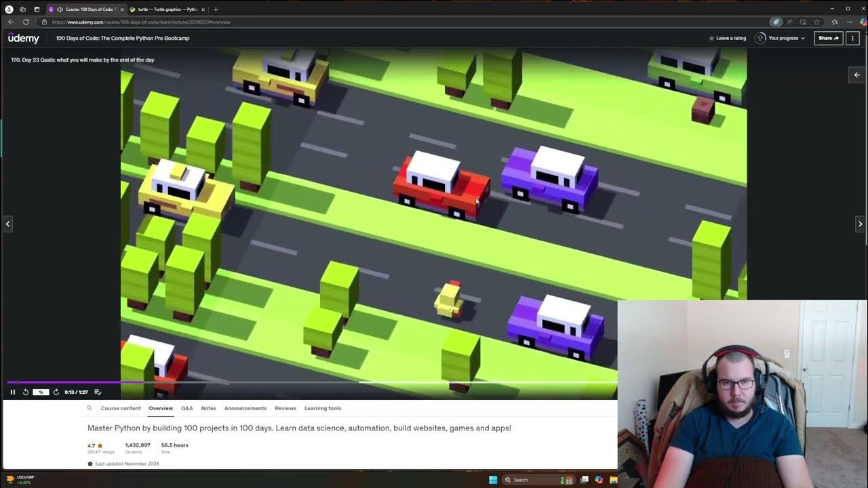
Task: Go back in the browser
Action: click(11, 22)
